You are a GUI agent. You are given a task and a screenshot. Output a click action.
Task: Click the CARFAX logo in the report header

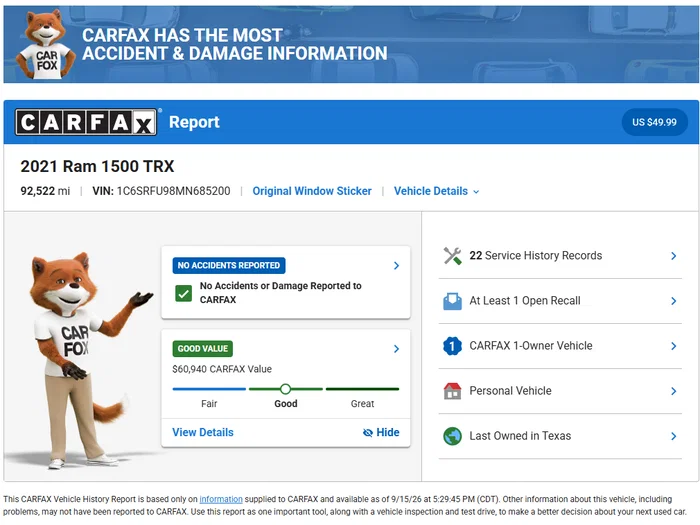click(x=86, y=122)
